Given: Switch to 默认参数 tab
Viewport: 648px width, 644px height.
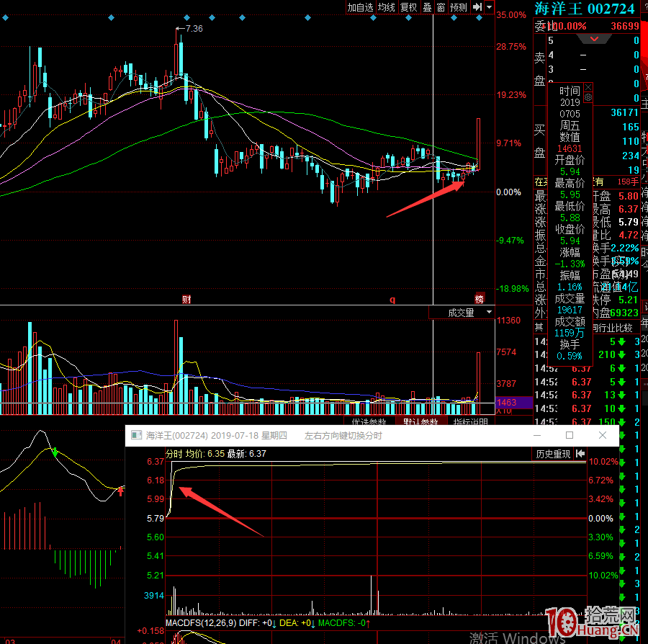Looking at the screenshot, I should [420, 421].
